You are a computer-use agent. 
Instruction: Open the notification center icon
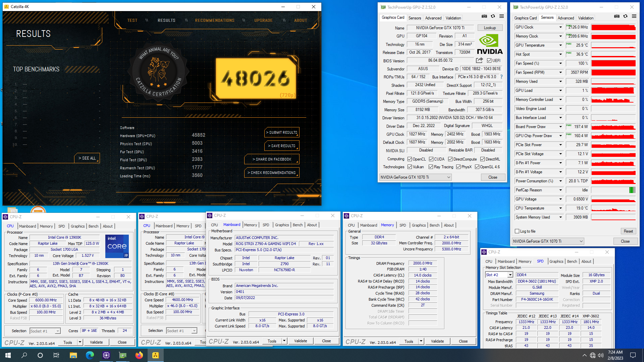633,355
